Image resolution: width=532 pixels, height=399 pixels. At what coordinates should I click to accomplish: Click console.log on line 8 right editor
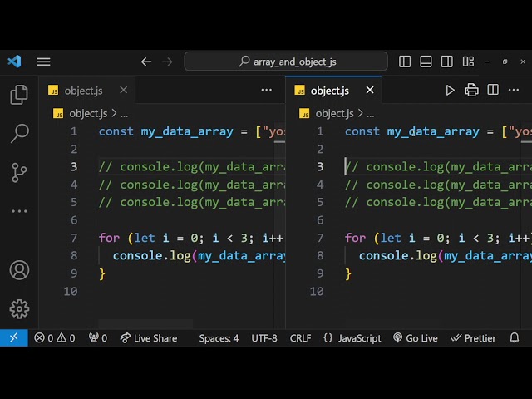point(398,256)
